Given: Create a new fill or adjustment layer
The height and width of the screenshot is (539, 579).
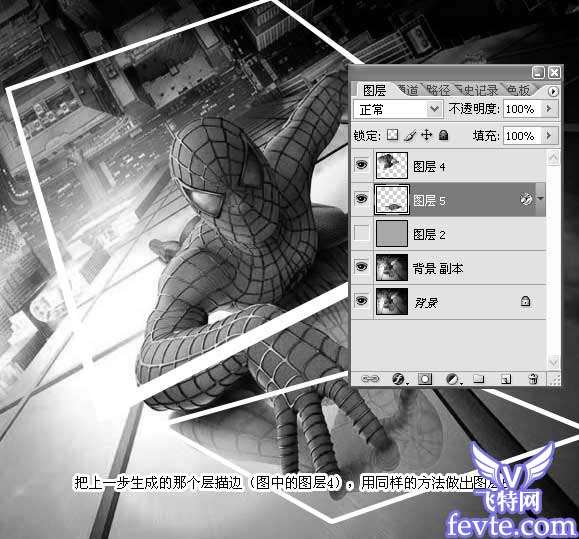Looking at the screenshot, I should [453, 379].
